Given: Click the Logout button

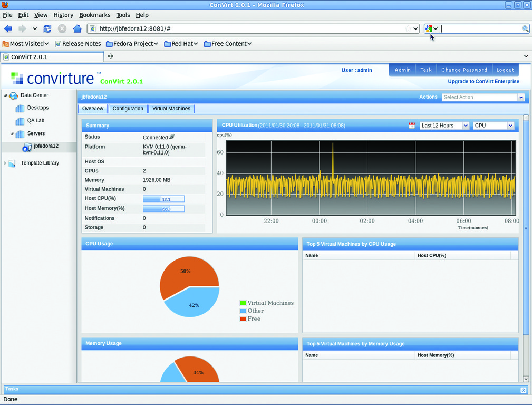Looking at the screenshot, I should click(x=505, y=70).
